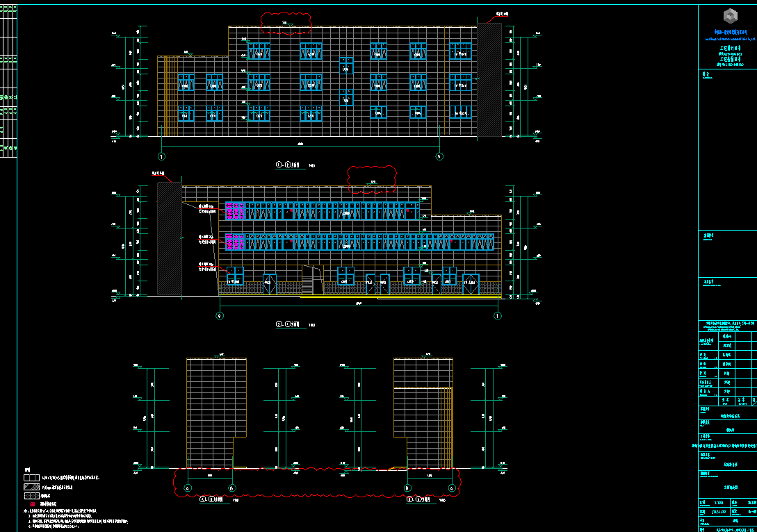
Task: Pick axis bubble 1 under the middle elevation
Action: pos(498,316)
